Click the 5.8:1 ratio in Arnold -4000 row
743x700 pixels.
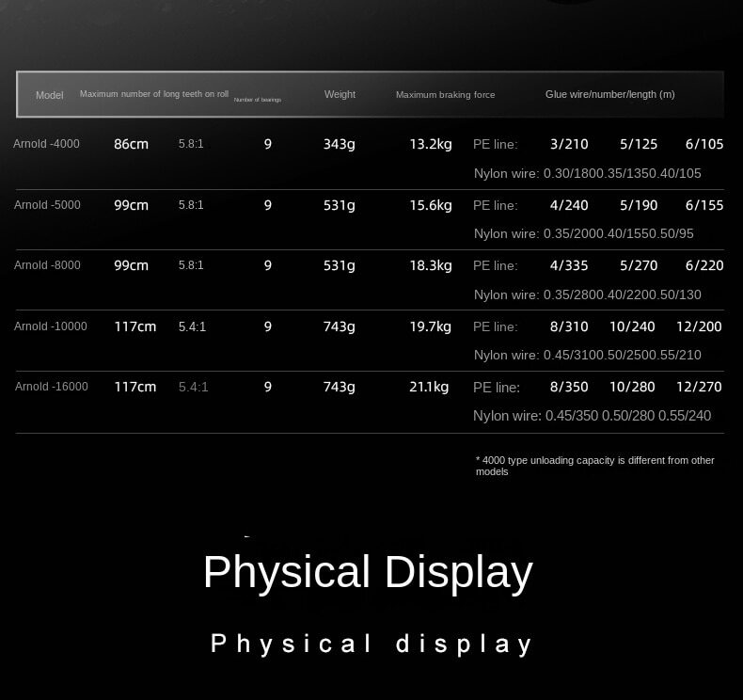point(191,144)
